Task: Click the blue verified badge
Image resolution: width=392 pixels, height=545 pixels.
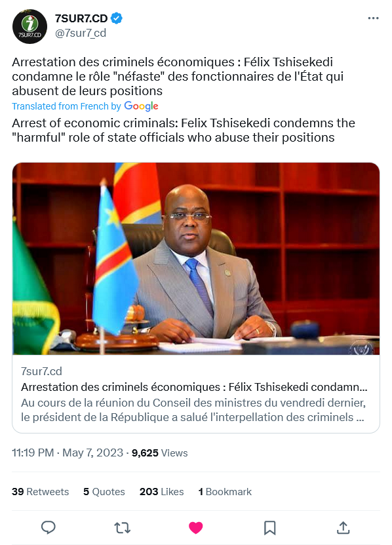Action: 117,18
